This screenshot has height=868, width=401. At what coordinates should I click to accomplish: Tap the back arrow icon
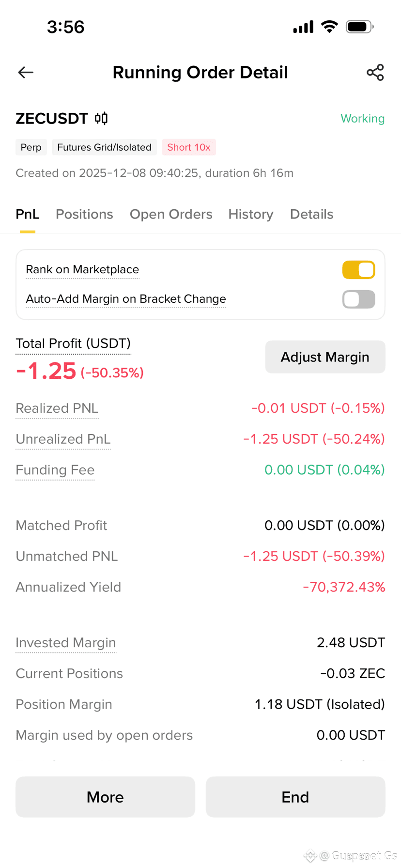26,73
